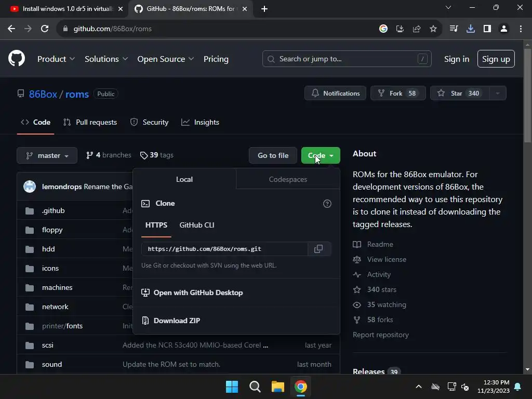Viewport: 532px width, 399px height.
Task: Select the GitHub CLI clone option
Action: 197,225
